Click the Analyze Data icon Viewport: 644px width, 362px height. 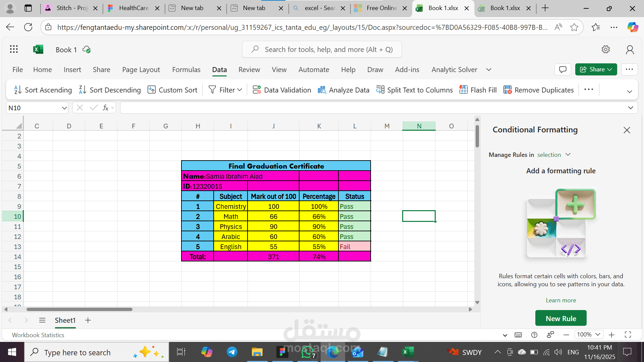(x=322, y=90)
